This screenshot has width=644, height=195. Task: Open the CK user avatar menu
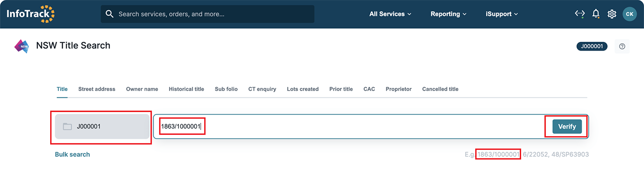630,14
